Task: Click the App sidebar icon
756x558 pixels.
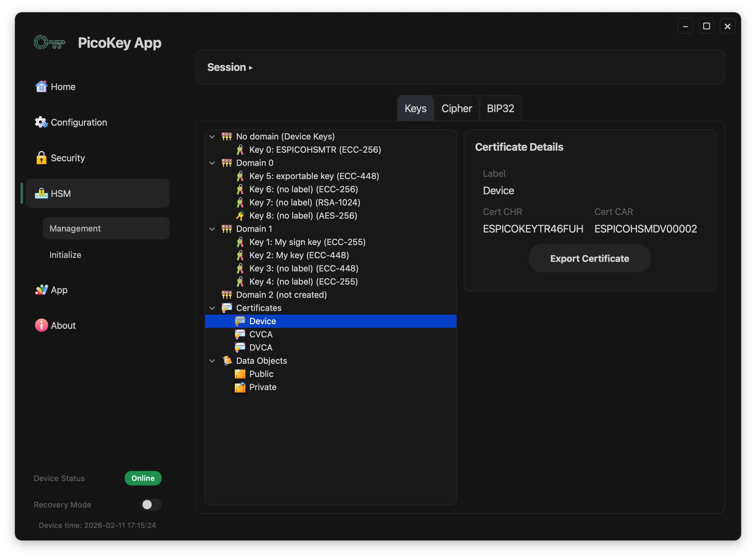Action: 41,290
